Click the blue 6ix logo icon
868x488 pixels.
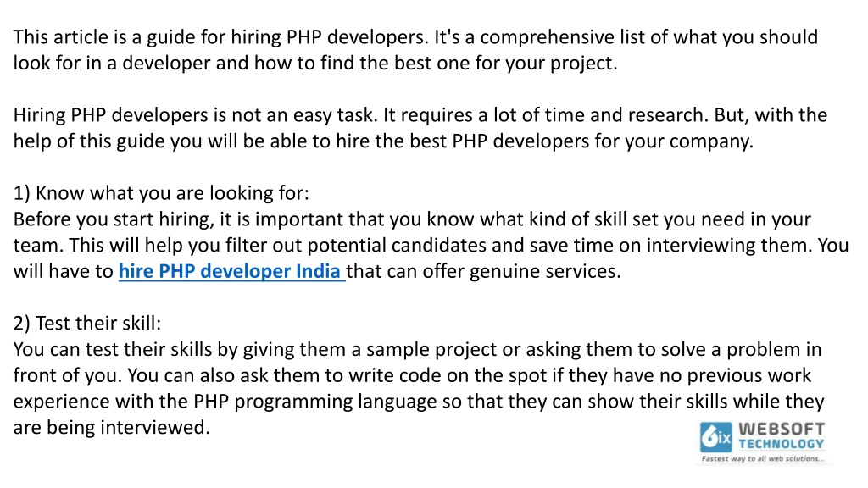click(715, 437)
